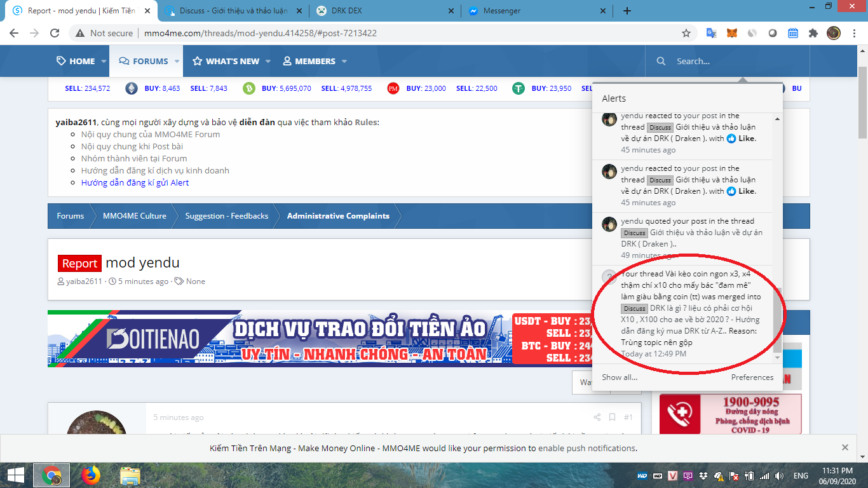868x488 pixels.
Task: Click the red Report thread prefix label
Action: point(79,263)
